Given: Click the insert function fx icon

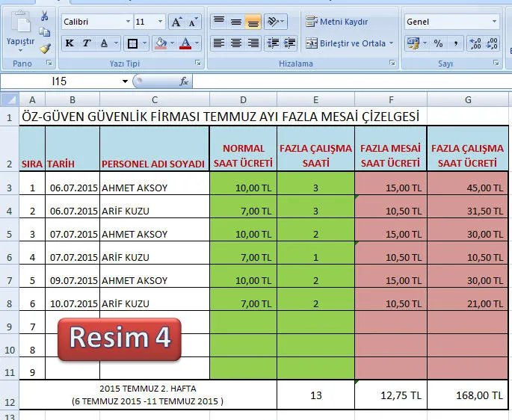Looking at the screenshot, I should (184, 81).
